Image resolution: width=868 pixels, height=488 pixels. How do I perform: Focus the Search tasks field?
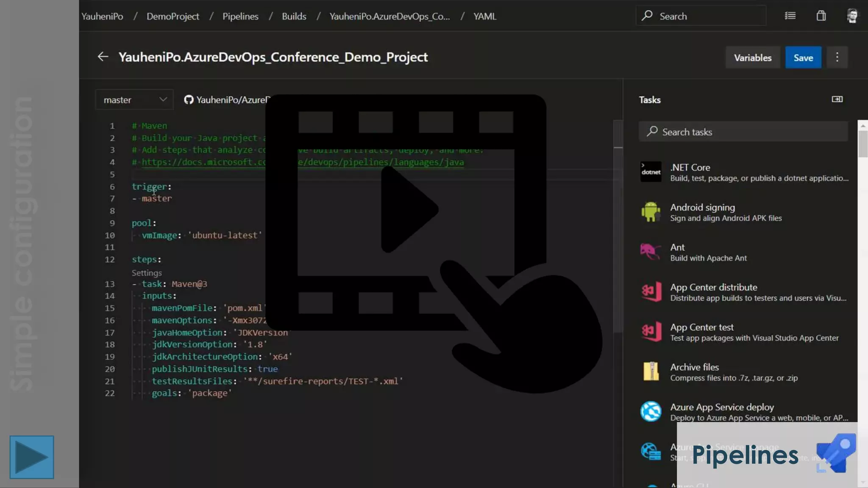[743, 132]
